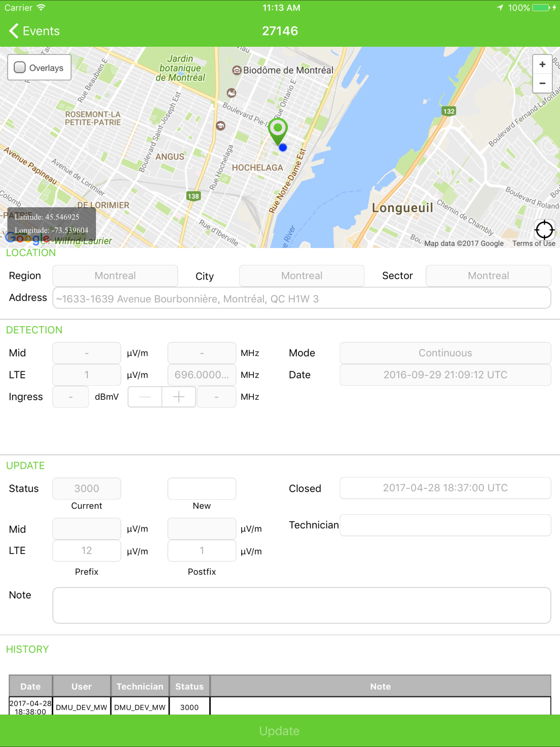The image size is (560, 747).
Task: Edit the LTE Postfix value field
Action: (202, 550)
